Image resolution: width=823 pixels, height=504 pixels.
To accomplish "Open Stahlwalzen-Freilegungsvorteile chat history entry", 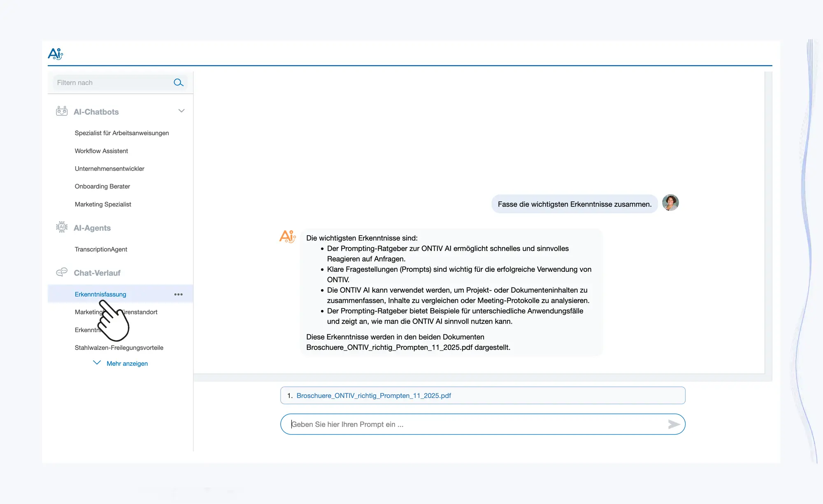I will coord(119,348).
